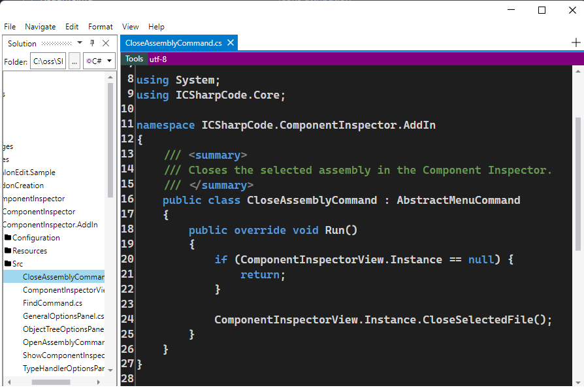Click 'namespace' keyword on line 11
Screen dimensions: 584x392
tap(165, 125)
